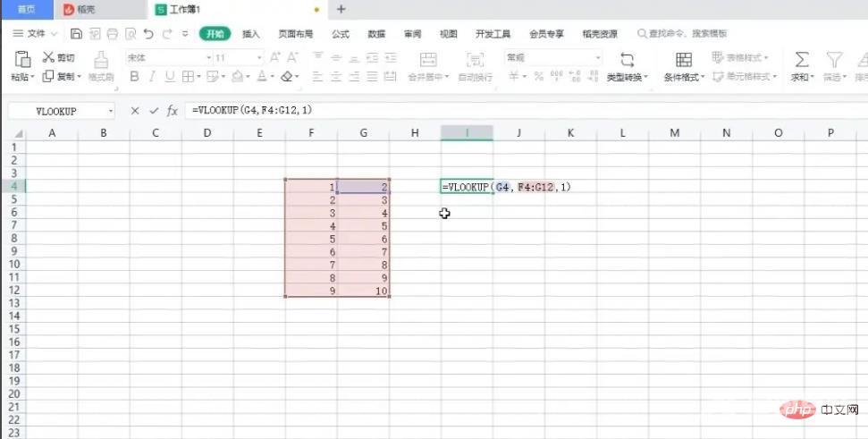The width and height of the screenshot is (868, 439).
Task: Click the Sum (求和) sigma icon
Action: click(x=802, y=59)
